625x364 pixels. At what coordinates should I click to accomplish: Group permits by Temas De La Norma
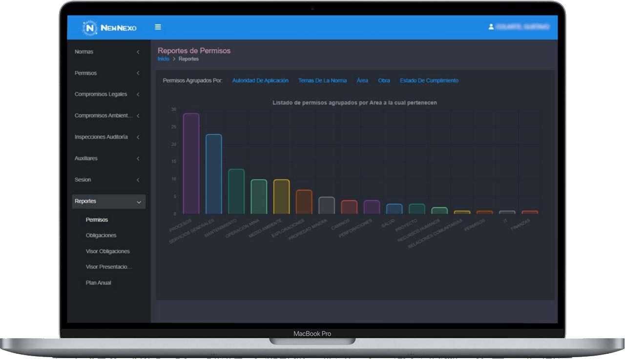point(322,81)
